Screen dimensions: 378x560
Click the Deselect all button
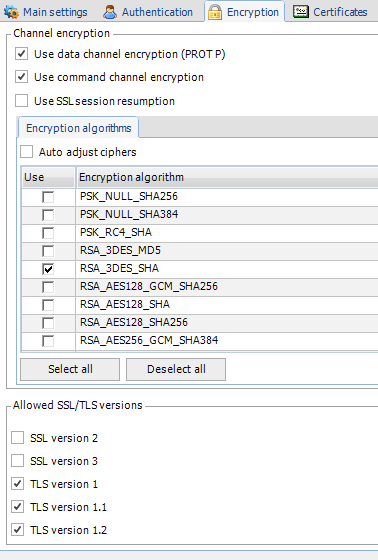click(176, 369)
